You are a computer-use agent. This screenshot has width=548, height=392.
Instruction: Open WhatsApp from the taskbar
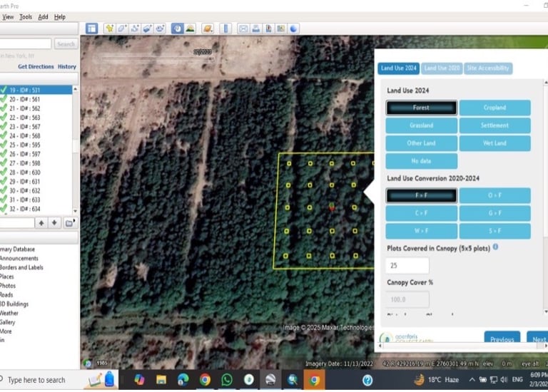227,380
